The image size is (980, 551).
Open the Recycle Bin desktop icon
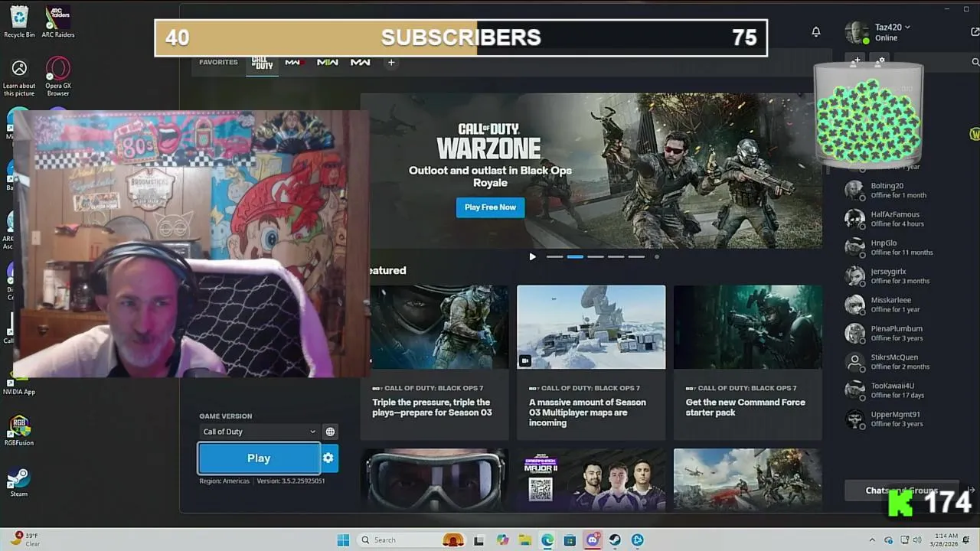(19, 21)
